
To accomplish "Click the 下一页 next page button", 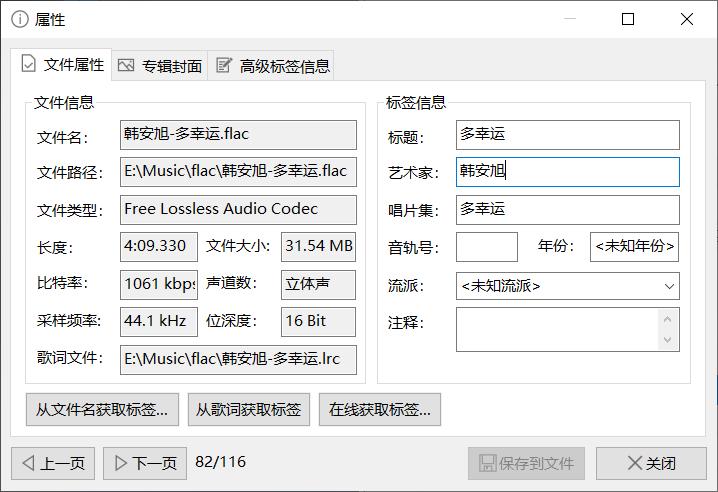I will pos(145,463).
